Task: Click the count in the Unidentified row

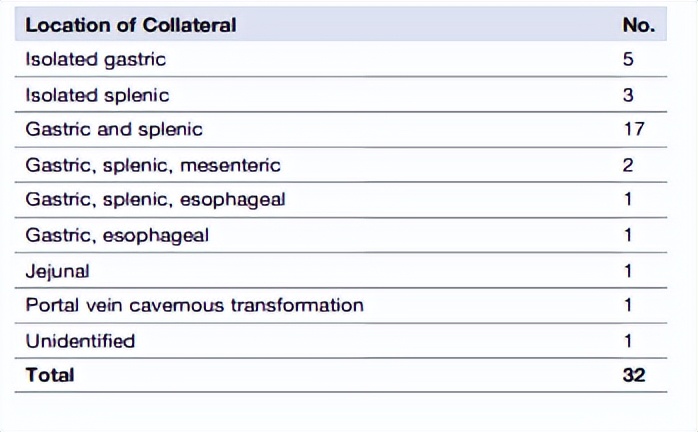Action: [628, 340]
